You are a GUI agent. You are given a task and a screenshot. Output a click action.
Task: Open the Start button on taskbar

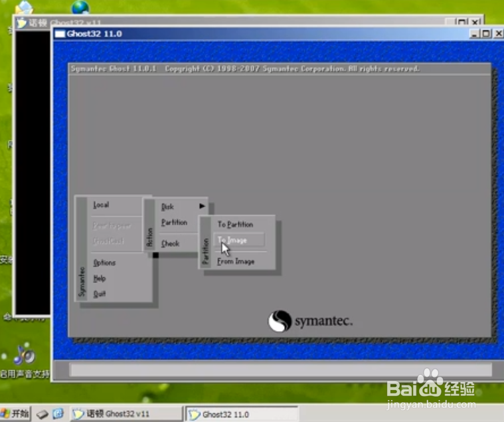pos(15,413)
